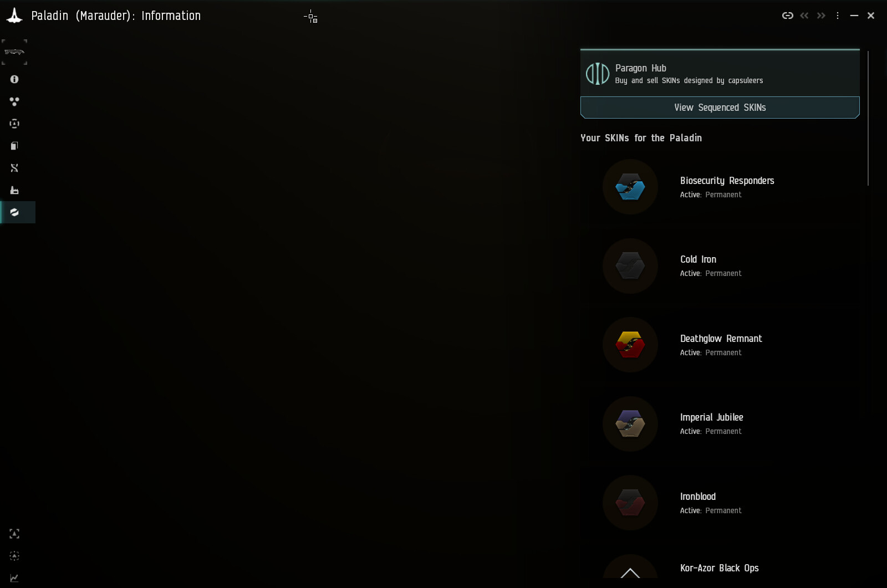Choose the Ironblood skin icon

pyautogui.click(x=630, y=503)
